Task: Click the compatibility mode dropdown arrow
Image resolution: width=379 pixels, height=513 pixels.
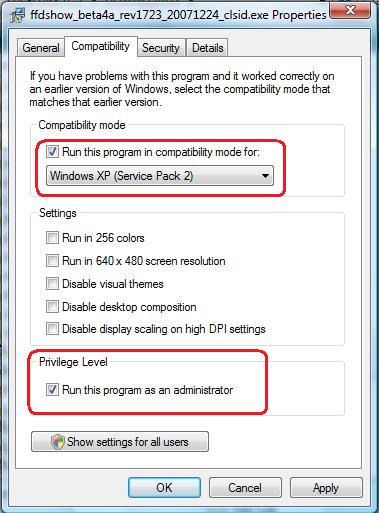Action: 265,176
